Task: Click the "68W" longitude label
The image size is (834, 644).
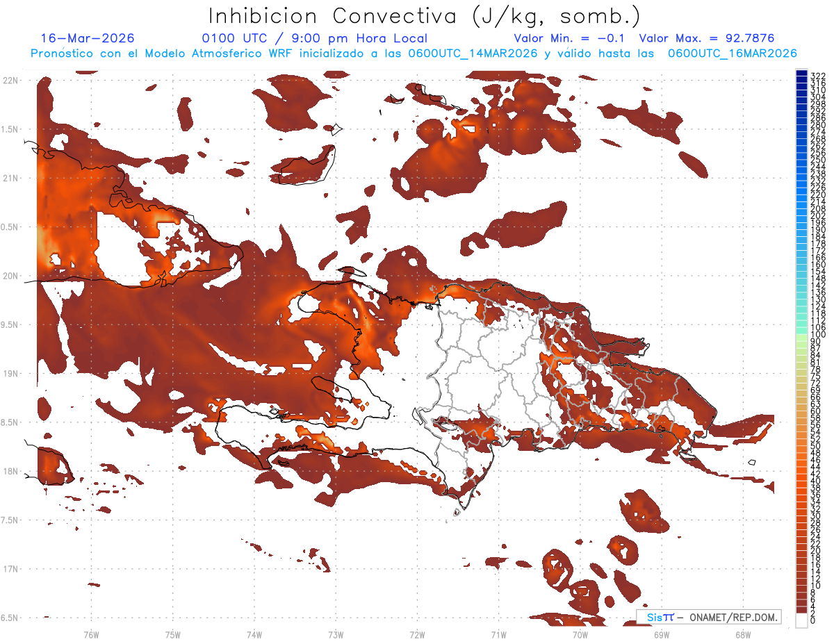Action: [x=743, y=634]
